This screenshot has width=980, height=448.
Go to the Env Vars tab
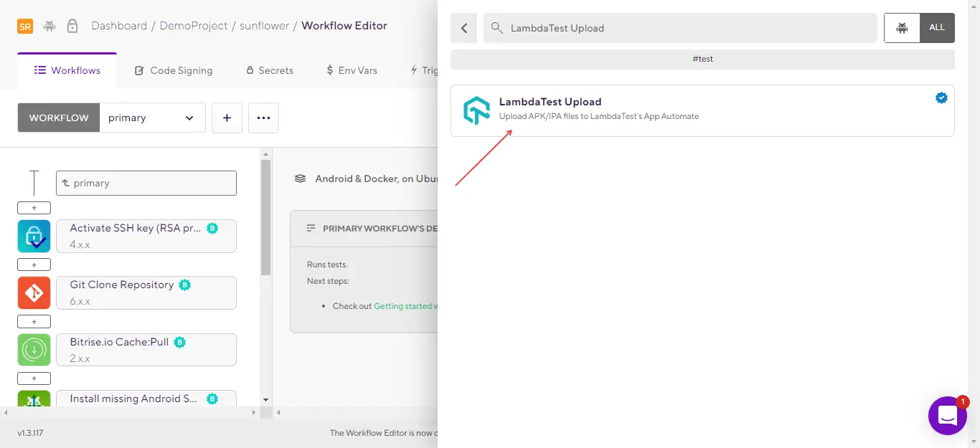tap(352, 70)
